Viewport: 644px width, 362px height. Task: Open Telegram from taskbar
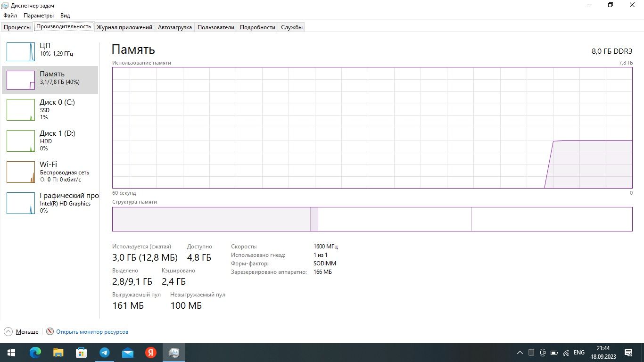click(x=104, y=353)
